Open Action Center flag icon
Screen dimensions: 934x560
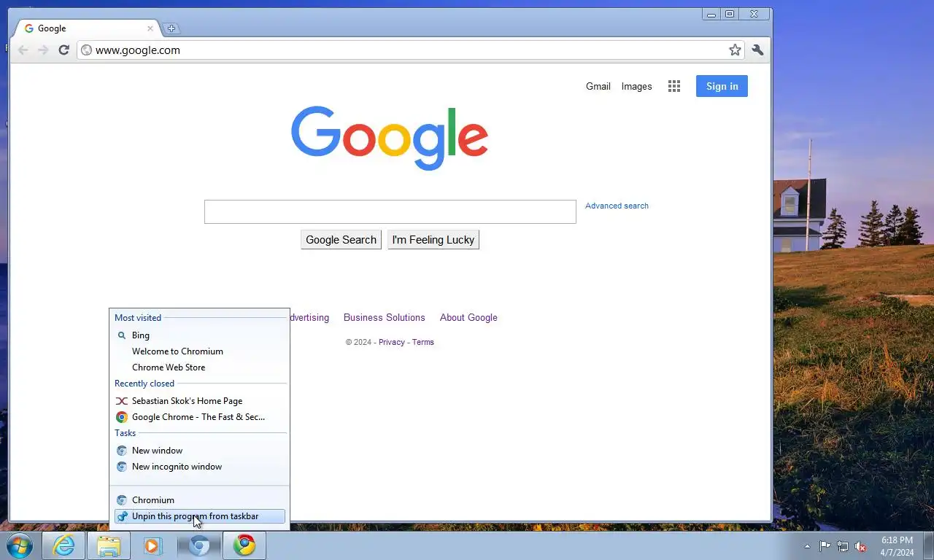(x=825, y=546)
